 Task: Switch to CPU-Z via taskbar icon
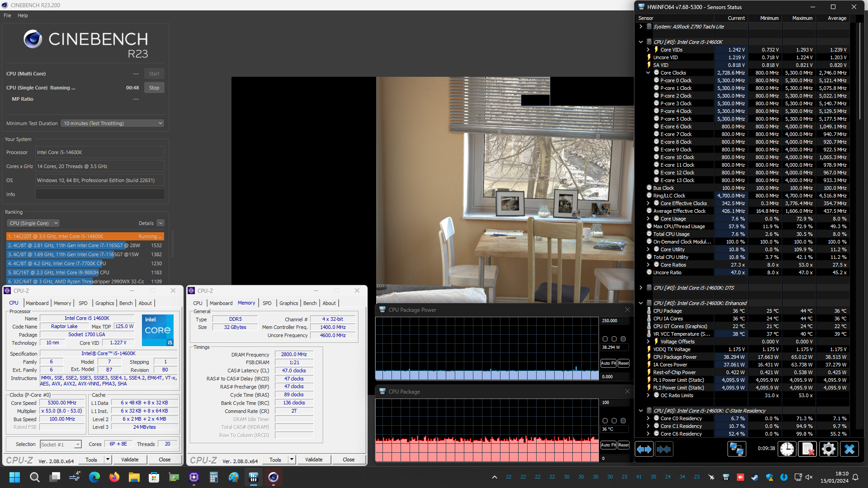(194, 477)
